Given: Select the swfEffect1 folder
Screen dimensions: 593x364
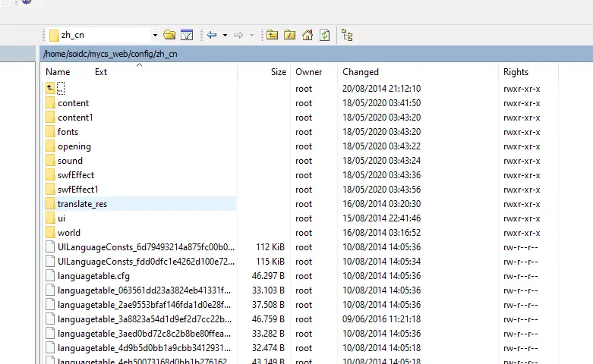Looking at the screenshot, I should 78,189.
